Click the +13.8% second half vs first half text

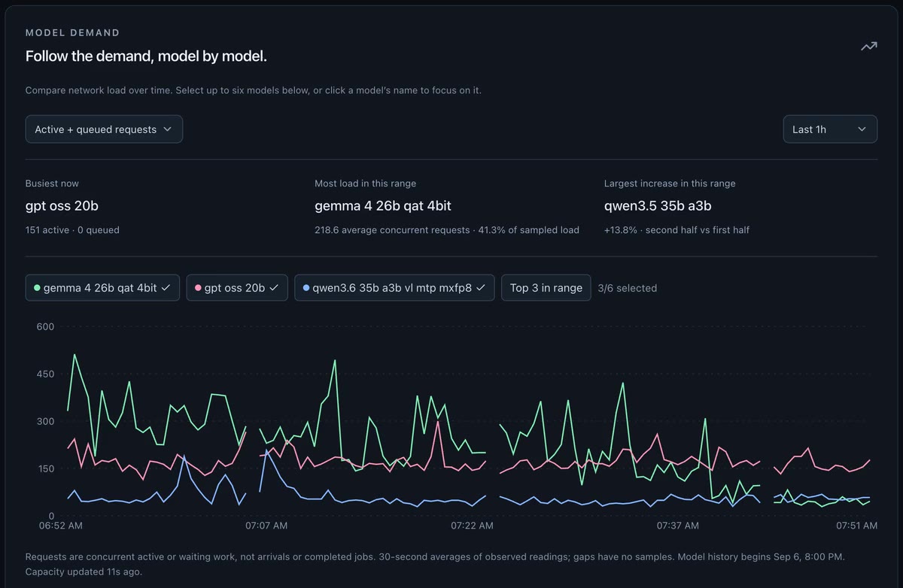[x=676, y=230]
